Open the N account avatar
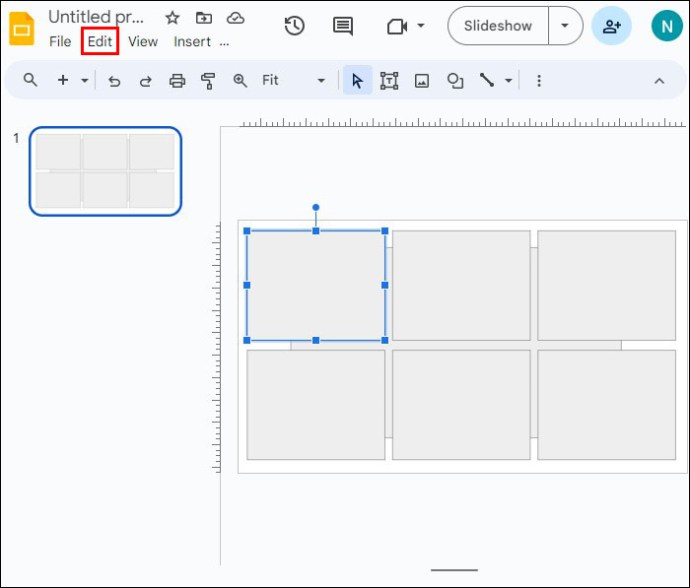Viewport: 690px width, 588px height. [x=667, y=26]
